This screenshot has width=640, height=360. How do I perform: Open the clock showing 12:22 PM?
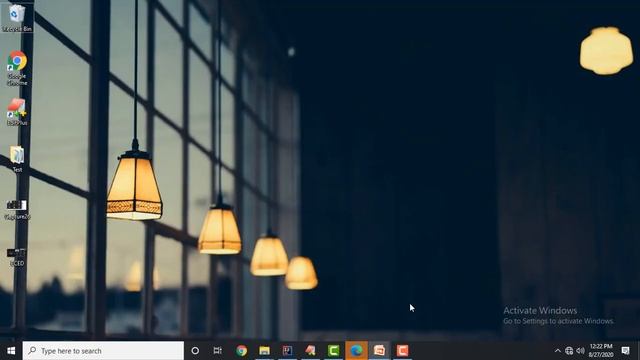tap(601, 351)
